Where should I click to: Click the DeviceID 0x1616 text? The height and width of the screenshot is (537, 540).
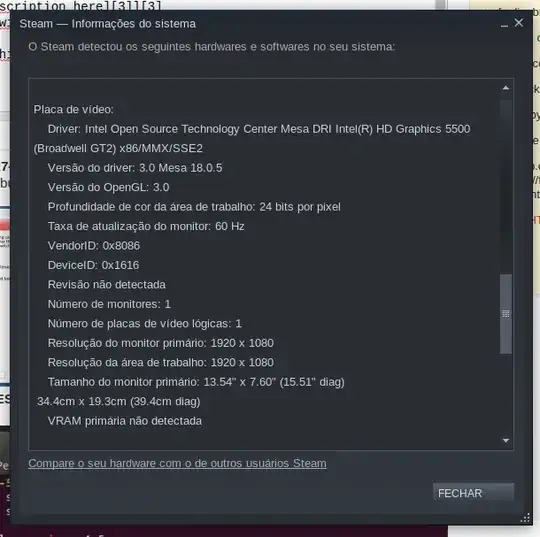tap(93, 265)
